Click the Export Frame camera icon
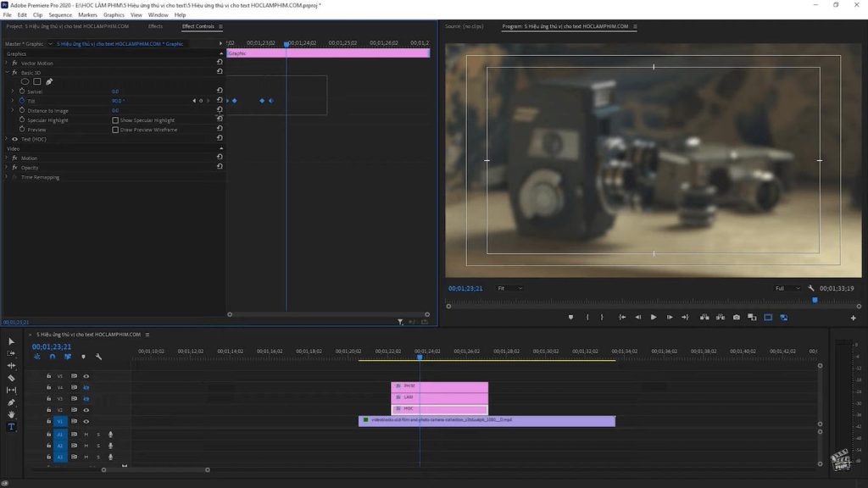868x488 pixels. pyautogui.click(x=736, y=317)
